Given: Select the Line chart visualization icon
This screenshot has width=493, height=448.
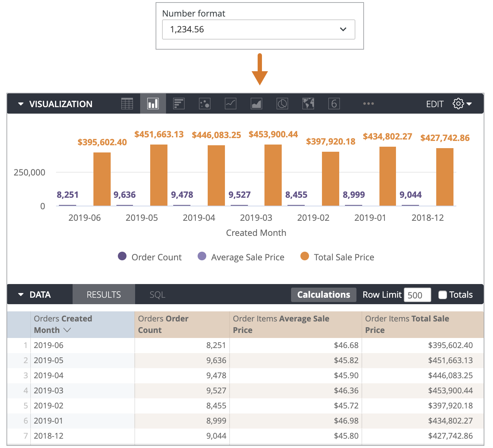Looking at the screenshot, I should pyautogui.click(x=230, y=104).
